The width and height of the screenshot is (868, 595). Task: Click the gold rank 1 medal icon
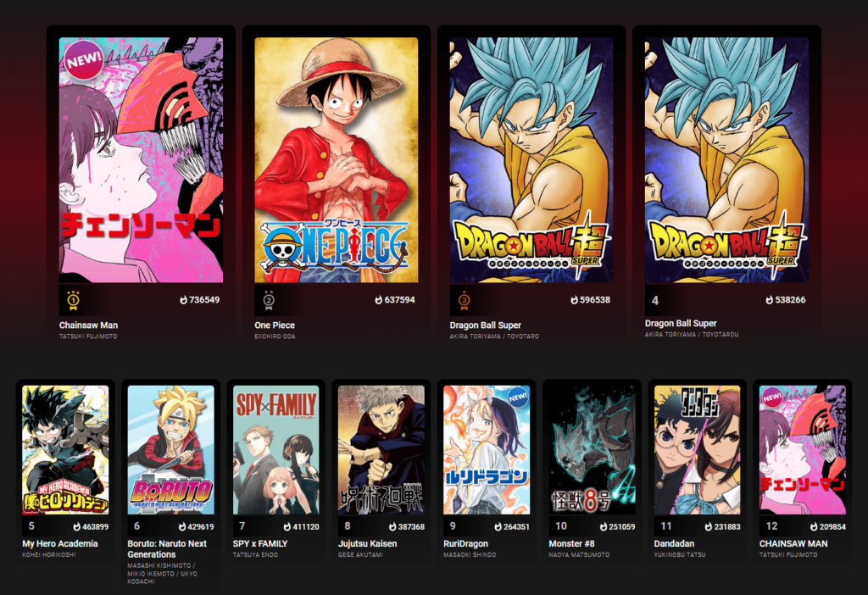73,301
